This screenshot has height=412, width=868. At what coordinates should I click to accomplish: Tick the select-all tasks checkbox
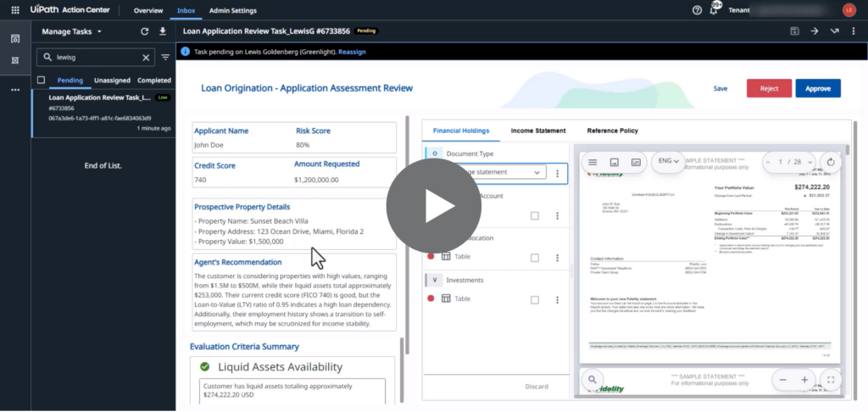[41, 81]
